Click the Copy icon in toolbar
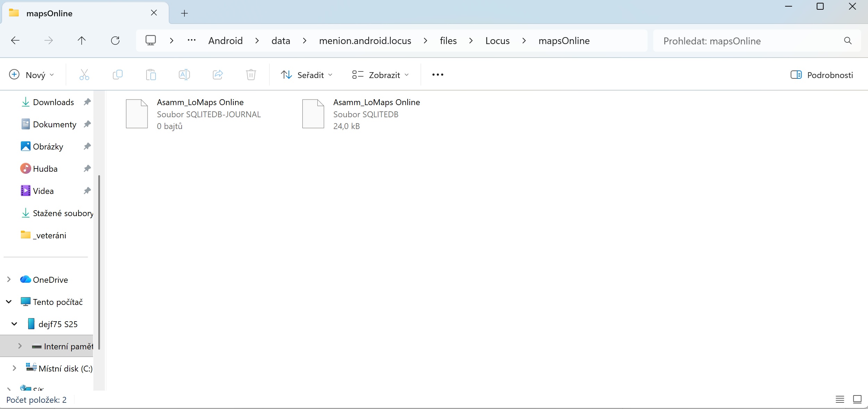This screenshot has height=409, width=868. [x=118, y=75]
